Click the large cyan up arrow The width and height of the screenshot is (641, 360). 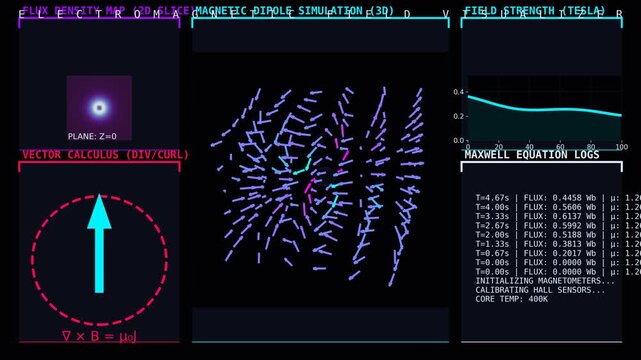pos(99,244)
